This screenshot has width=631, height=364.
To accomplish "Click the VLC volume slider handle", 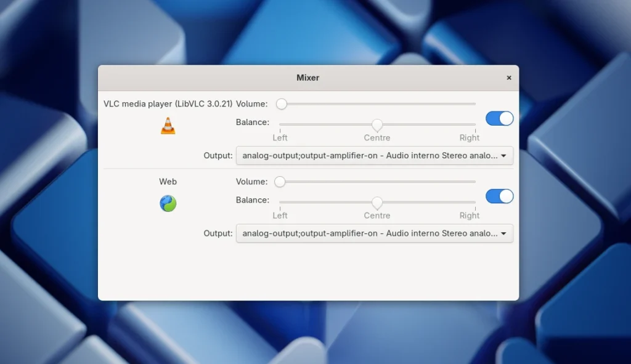I will click(282, 104).
